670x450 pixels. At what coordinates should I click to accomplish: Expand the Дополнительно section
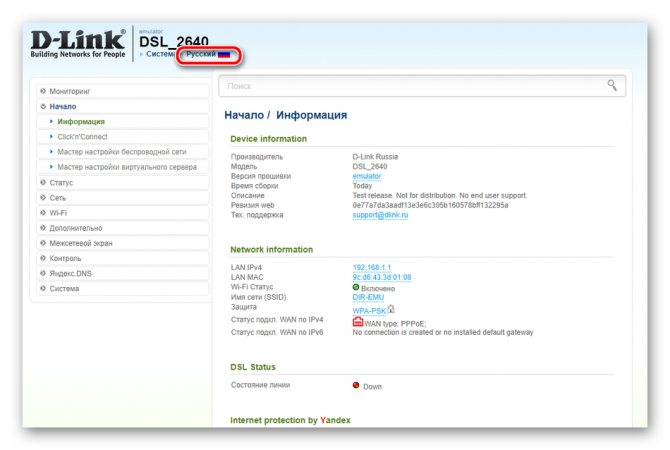coord(123,228)
